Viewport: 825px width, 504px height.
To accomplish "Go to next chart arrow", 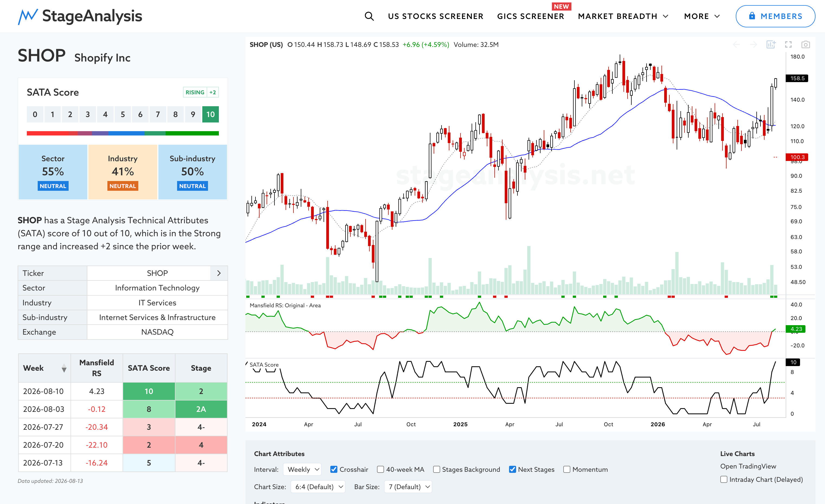I will coord(753,44).
